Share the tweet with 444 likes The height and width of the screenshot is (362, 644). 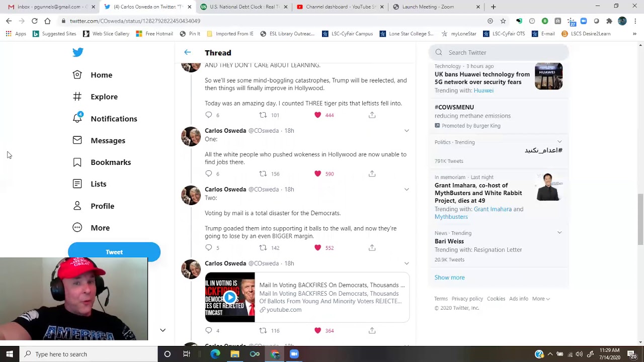(x=372, y=115)
